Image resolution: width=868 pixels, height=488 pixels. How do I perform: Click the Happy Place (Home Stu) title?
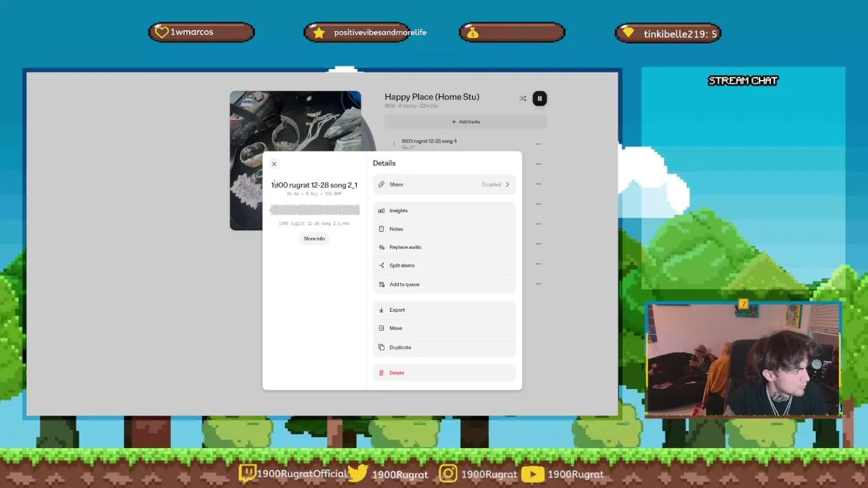[x=432, y=97]
